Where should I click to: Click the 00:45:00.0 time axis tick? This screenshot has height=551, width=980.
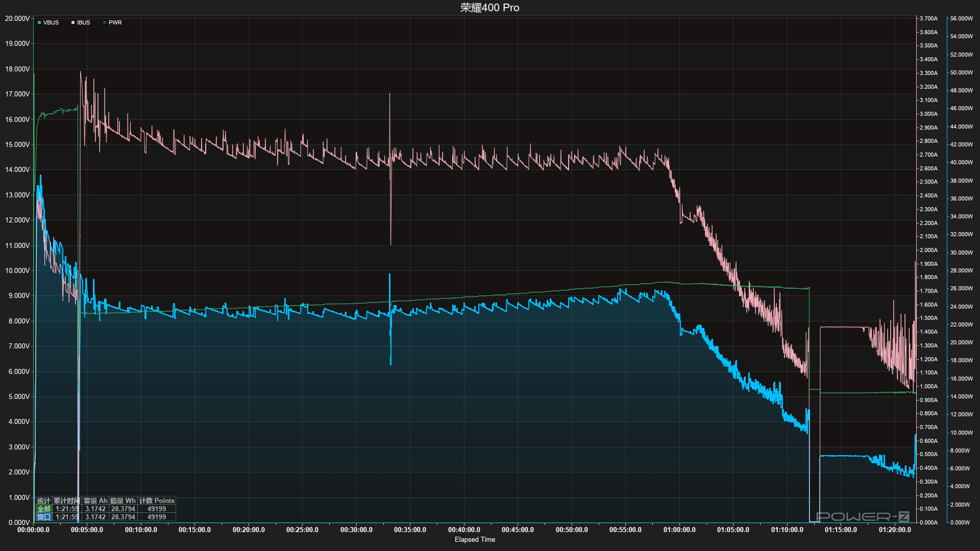tap(518, 530)
